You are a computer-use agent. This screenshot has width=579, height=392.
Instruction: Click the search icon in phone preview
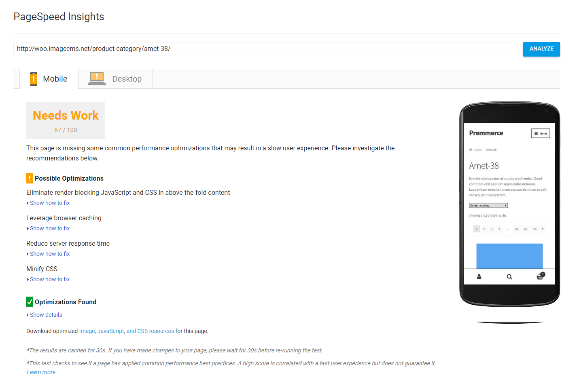pos(509,277)
